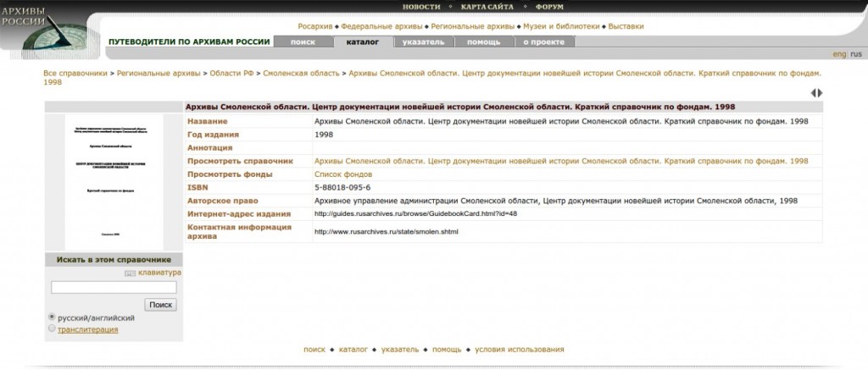The width and height of the screenshot is (868, 370).
Task: Go to previous guidebook with left arrow
Action: pos(813,93)
